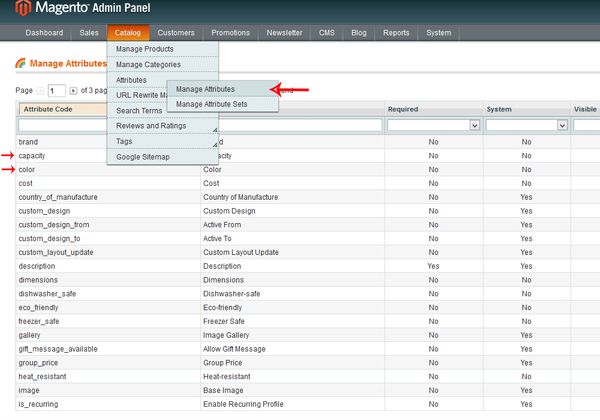Open the Promotions menu

[x=231, y=33]
